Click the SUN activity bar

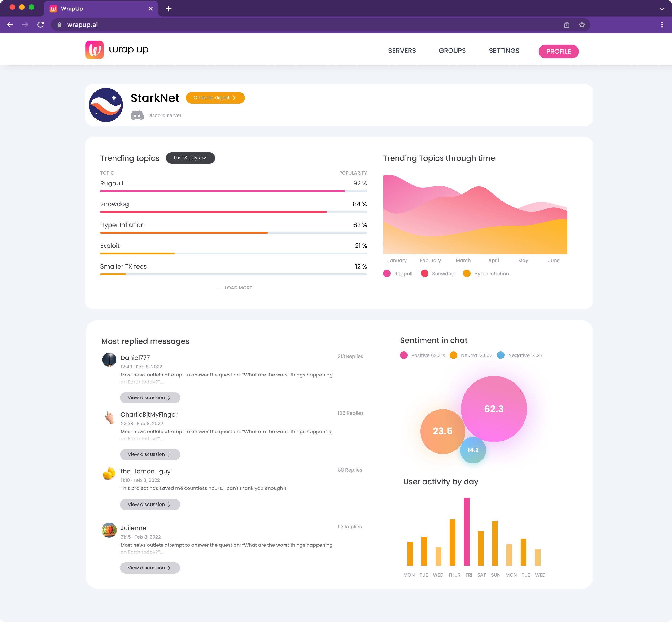pyautogui.click(x=495, y=543)
